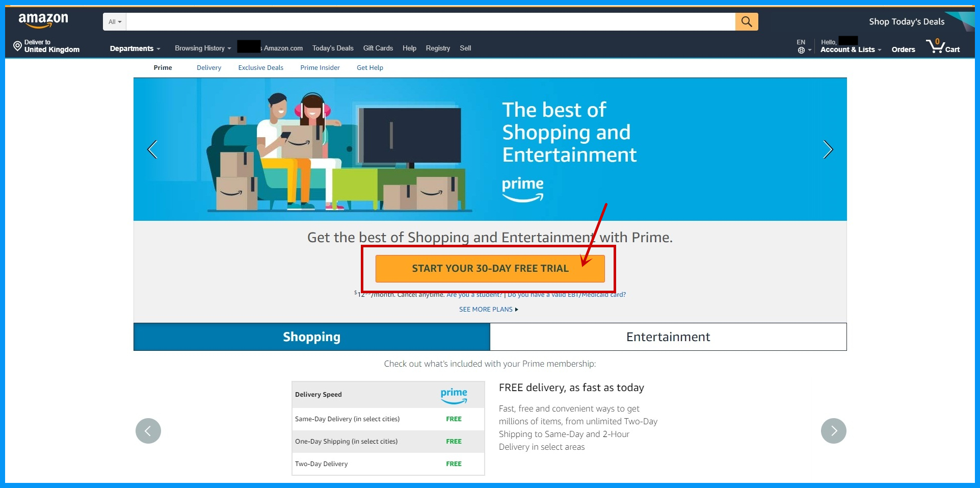Click into the search input field
The width and height of the screenshot is (980, 488).
[431, 21]
